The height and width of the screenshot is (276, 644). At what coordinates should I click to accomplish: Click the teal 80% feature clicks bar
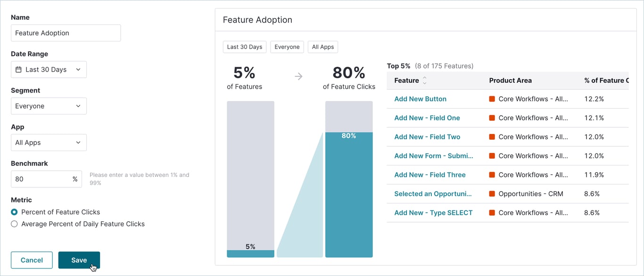click(349, 194)
